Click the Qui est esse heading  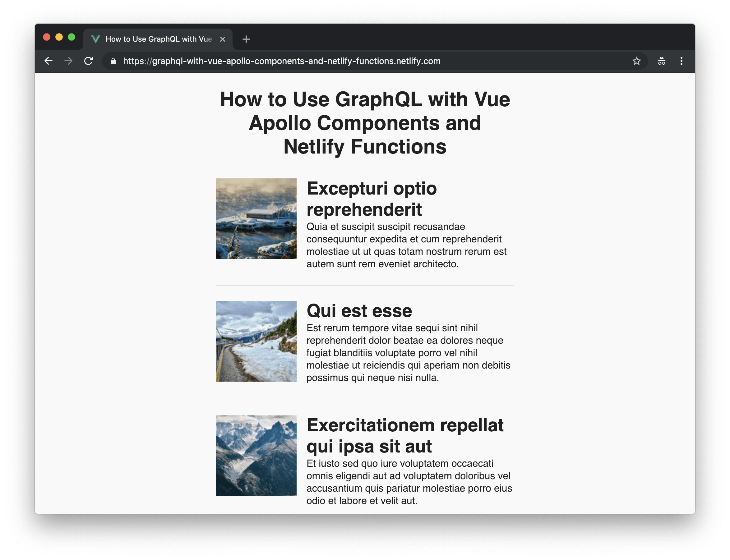tap(359, 311)
